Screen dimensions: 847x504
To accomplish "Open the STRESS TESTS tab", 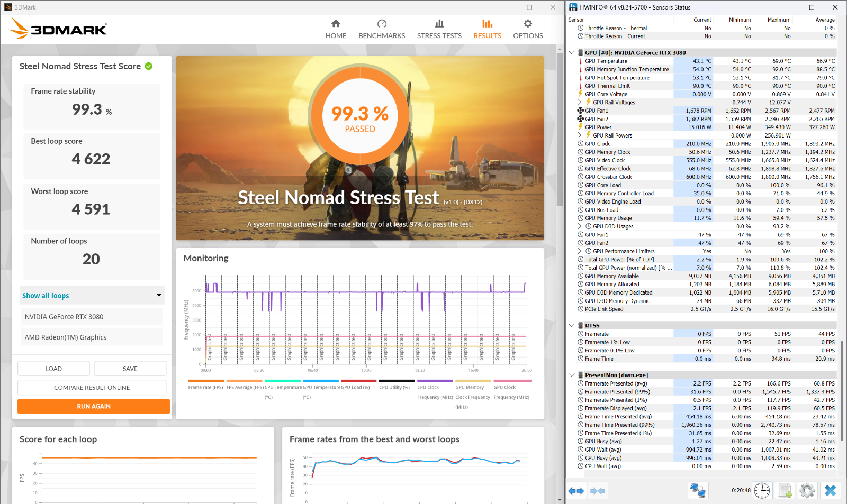I will [x=439, y=29].
